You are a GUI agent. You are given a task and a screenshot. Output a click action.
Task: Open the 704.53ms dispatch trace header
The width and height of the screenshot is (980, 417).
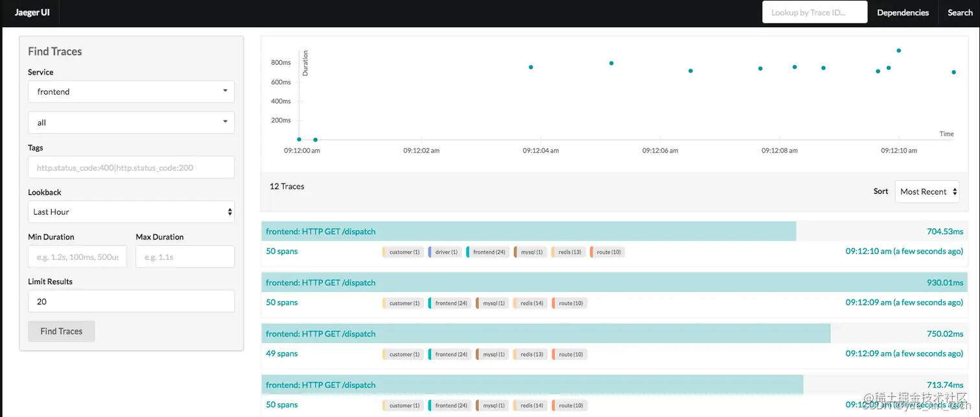(x=614, y=232)
